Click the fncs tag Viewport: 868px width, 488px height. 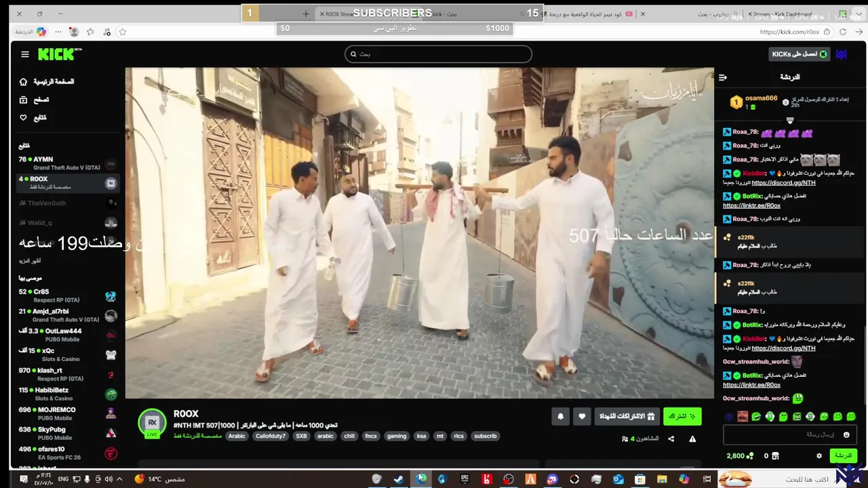click(x=371, y=436)
